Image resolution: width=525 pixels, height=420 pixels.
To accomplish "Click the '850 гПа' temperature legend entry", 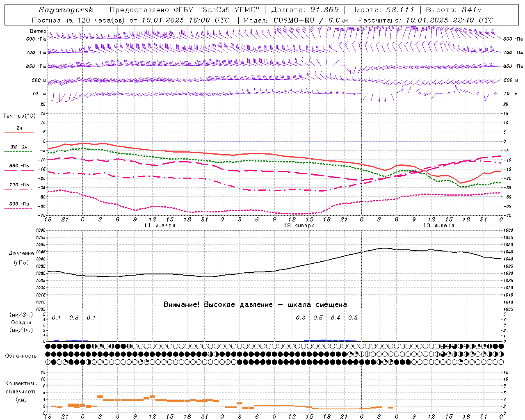I will coord(19,166).
